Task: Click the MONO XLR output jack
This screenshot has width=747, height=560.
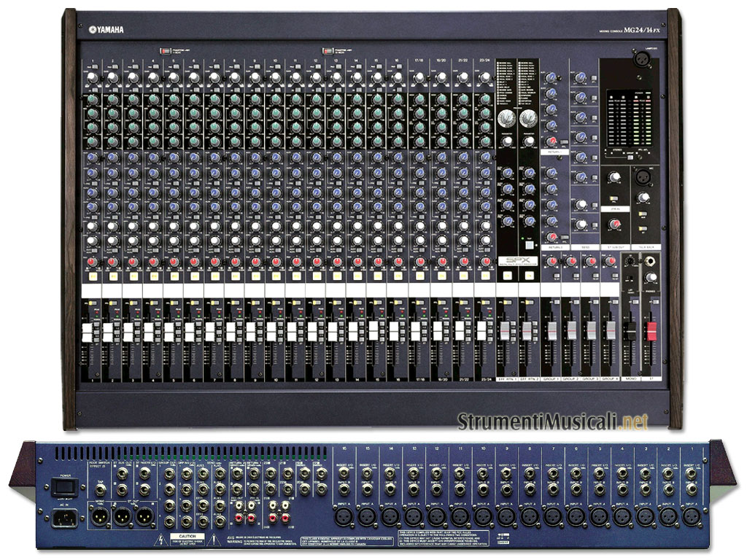Action: [99, 516]
